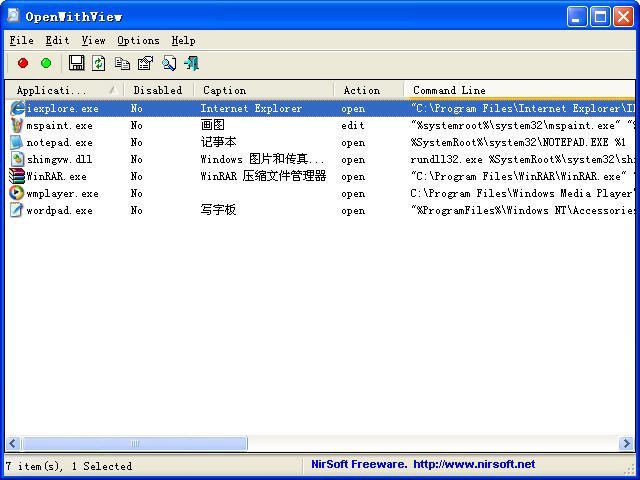Click the green enable toolbar icon
Viewport: 640px width, 480px height.
click(46, 63)
